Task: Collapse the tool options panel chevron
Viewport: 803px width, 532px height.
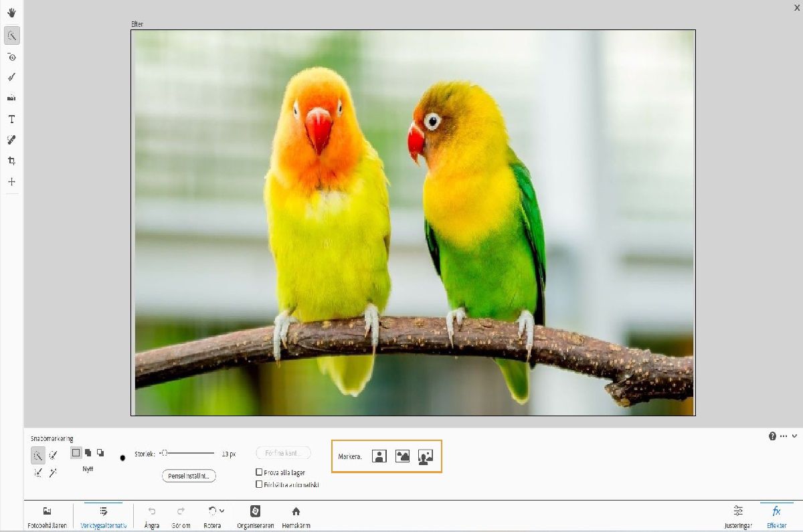Action: coord(794,436)
